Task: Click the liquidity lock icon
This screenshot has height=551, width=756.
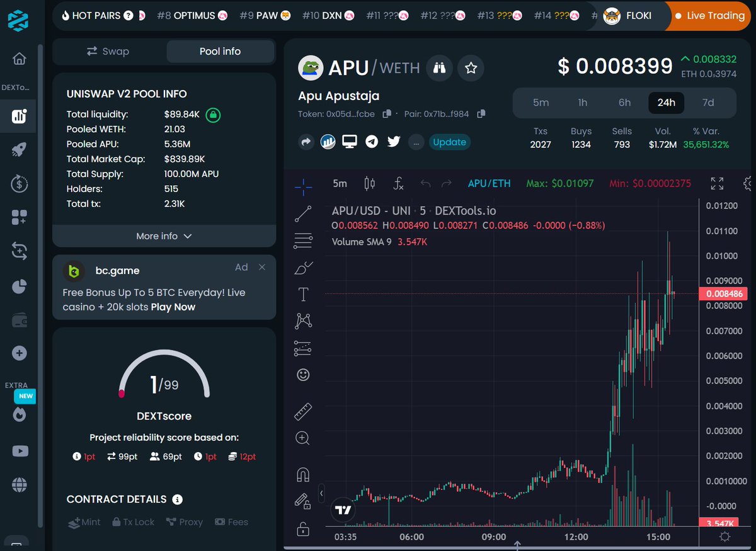Action: click(213, 115)
